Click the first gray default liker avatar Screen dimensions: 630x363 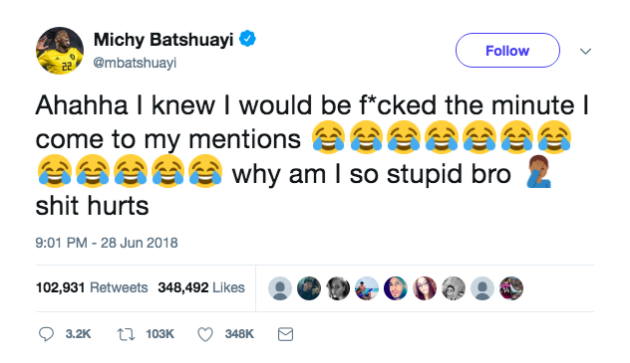pos(280,288)
